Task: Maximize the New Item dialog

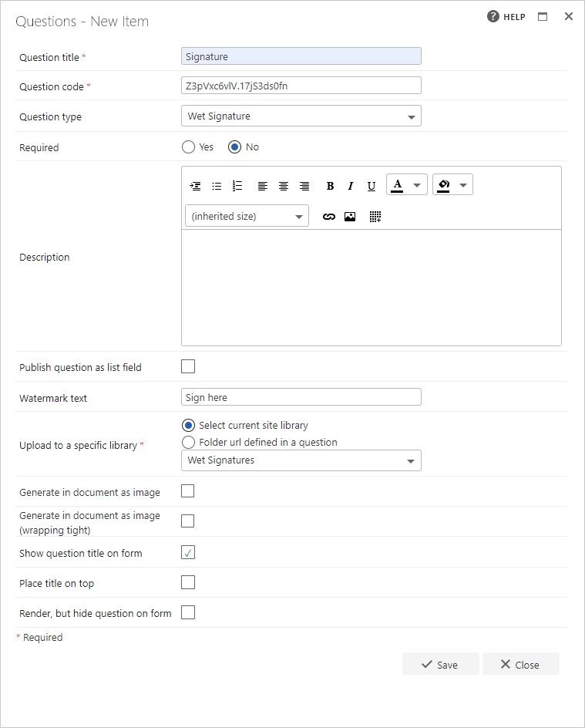Action: (543, 17)
